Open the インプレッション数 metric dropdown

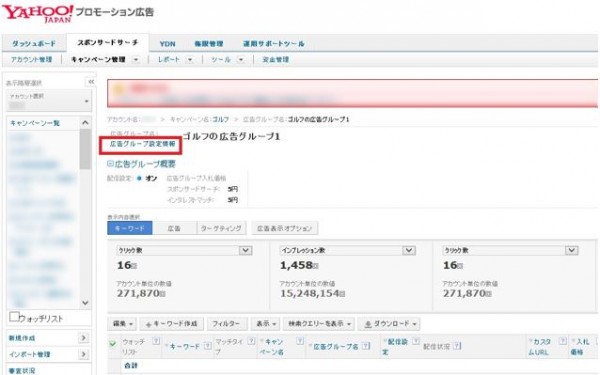tap(409, 250)
